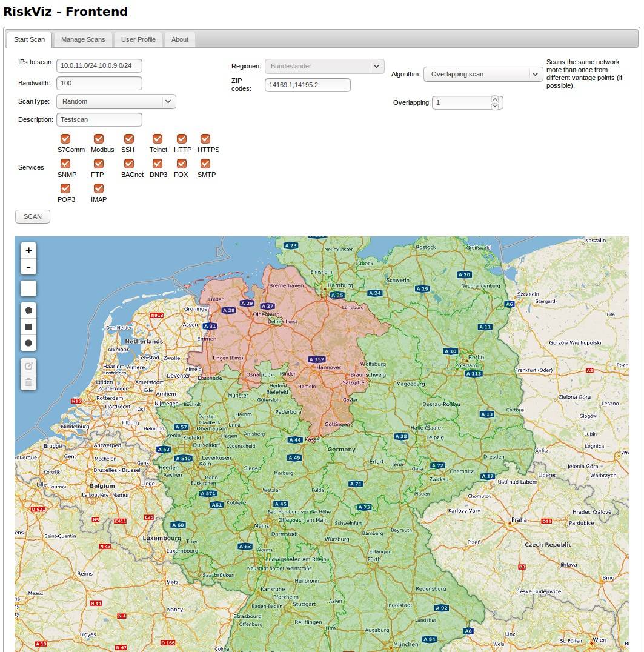
Task: Select the rectangle drawing tool
Action: pyautogui.click(x=28, y=326)
